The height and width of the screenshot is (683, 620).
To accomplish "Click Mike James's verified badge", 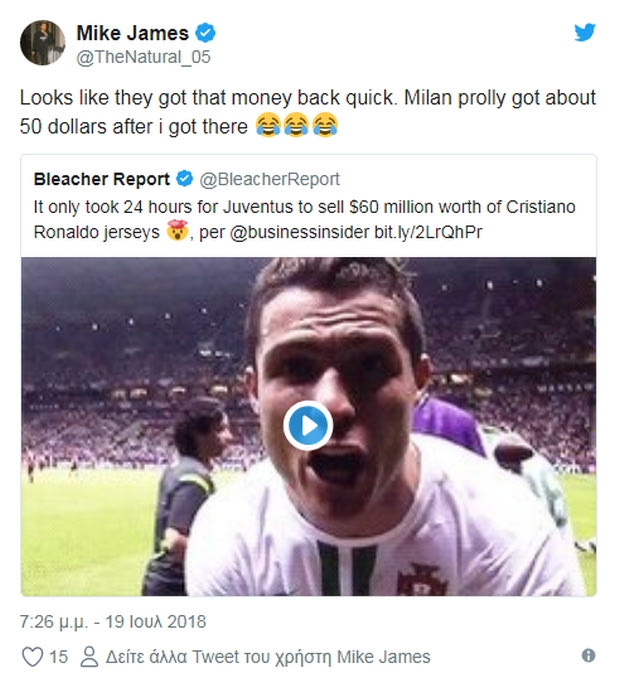I will [196, 35].
